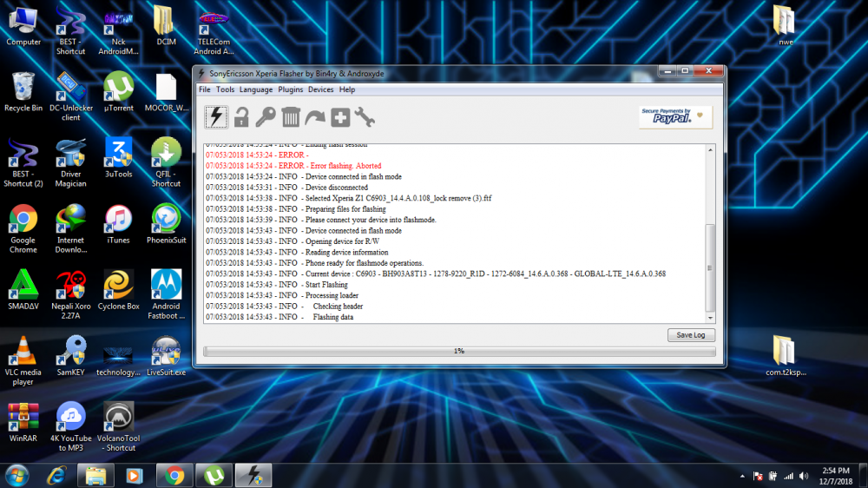The width and height of the screenshot is (868, 488).
Task: Click the log vertical scrollbar thumb
Action: pyautogui.click(x=710, y=268)
